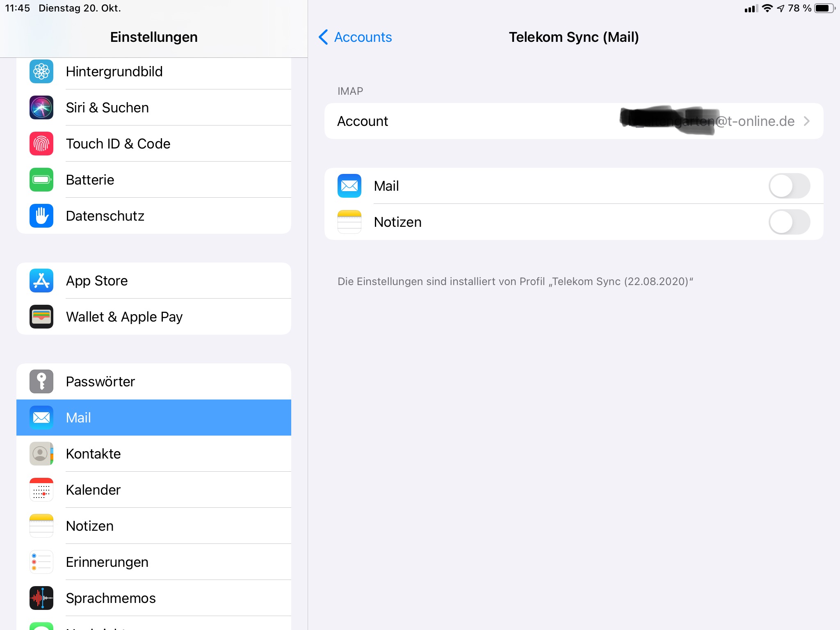Open Datenschutz settings

pos(154,216)
